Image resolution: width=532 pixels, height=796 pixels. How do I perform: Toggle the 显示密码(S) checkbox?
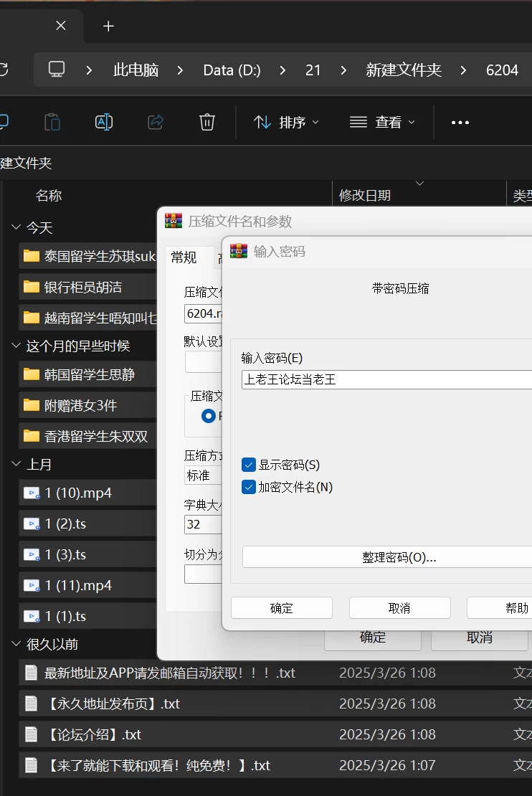249,465
